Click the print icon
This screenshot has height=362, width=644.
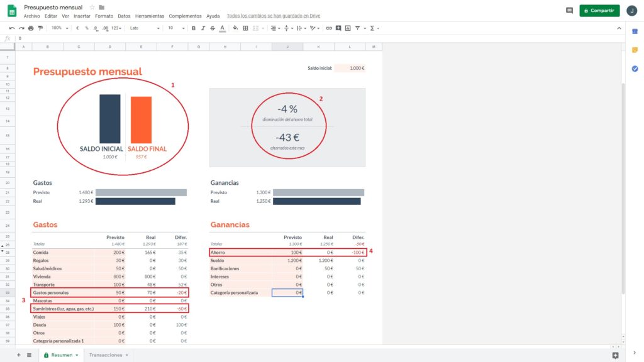[31, 28]
